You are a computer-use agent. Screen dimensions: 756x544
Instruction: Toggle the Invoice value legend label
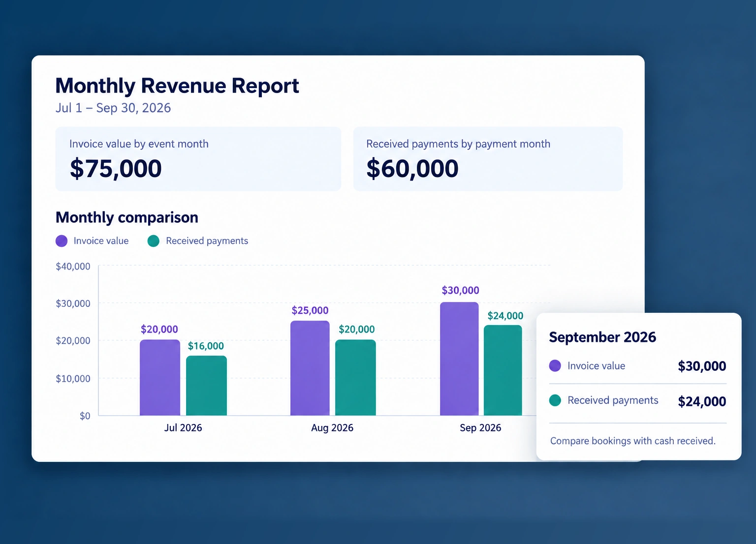pos(101,241)
